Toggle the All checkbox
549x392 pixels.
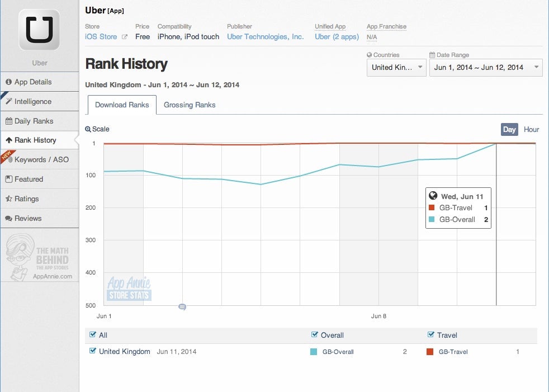coord(92,334)
